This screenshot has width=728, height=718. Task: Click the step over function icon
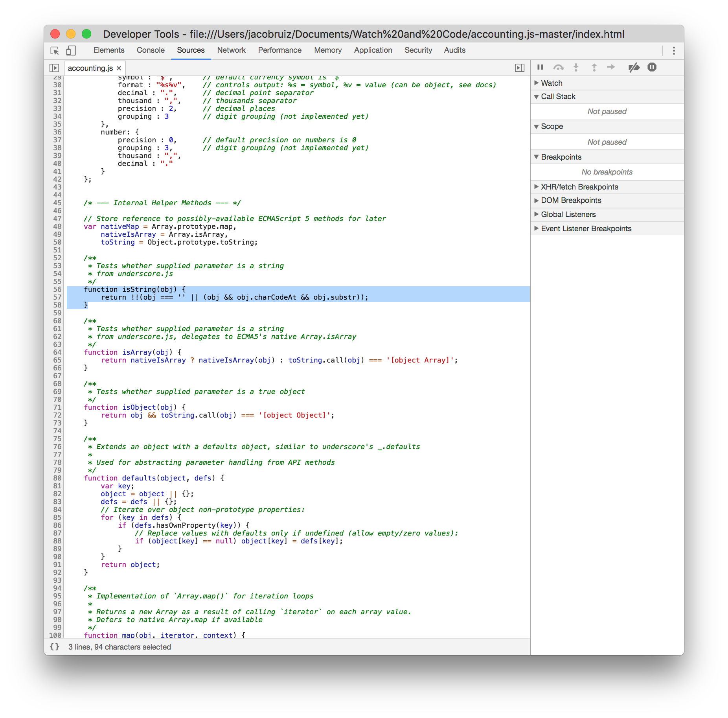pos(558,67)
